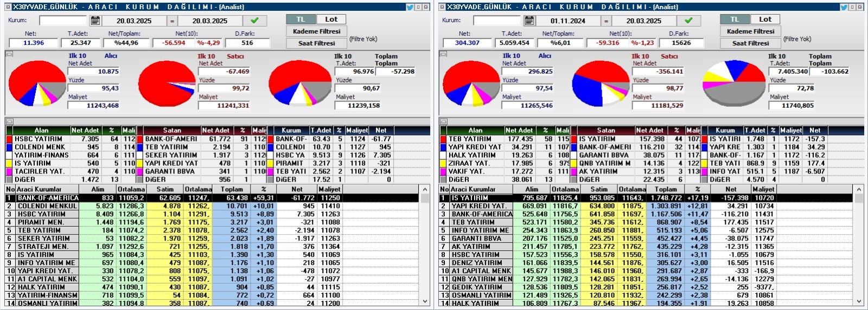Click the Kurum input field in the left window
This screenshot has height=310, width=868.
pos(63,21)
